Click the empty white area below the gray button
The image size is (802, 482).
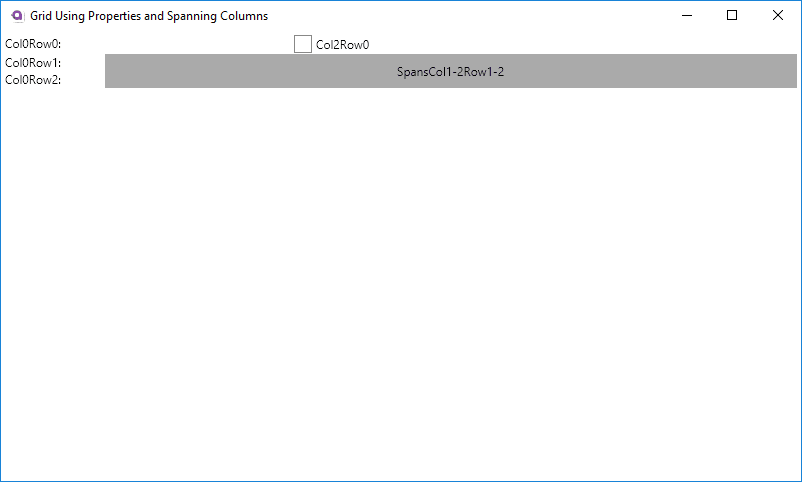400,280
